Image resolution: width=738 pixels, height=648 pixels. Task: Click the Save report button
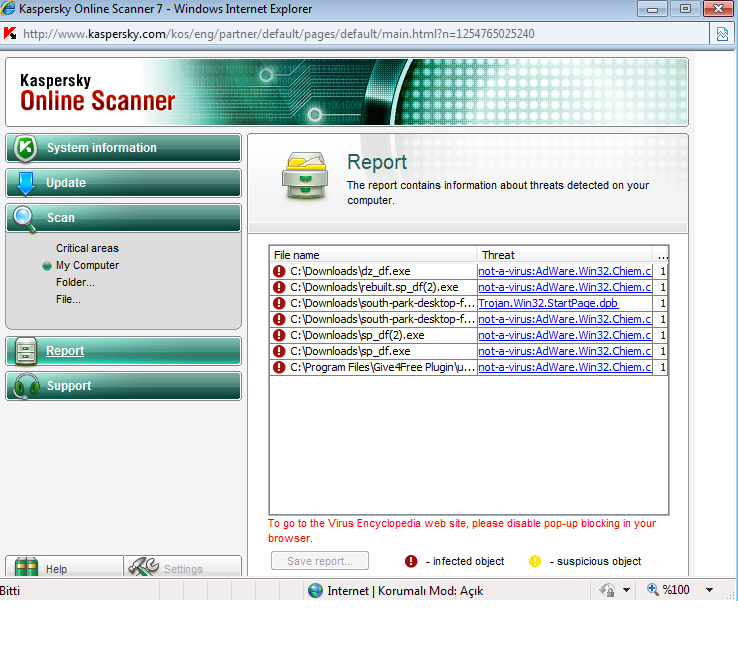pos(319,561)
